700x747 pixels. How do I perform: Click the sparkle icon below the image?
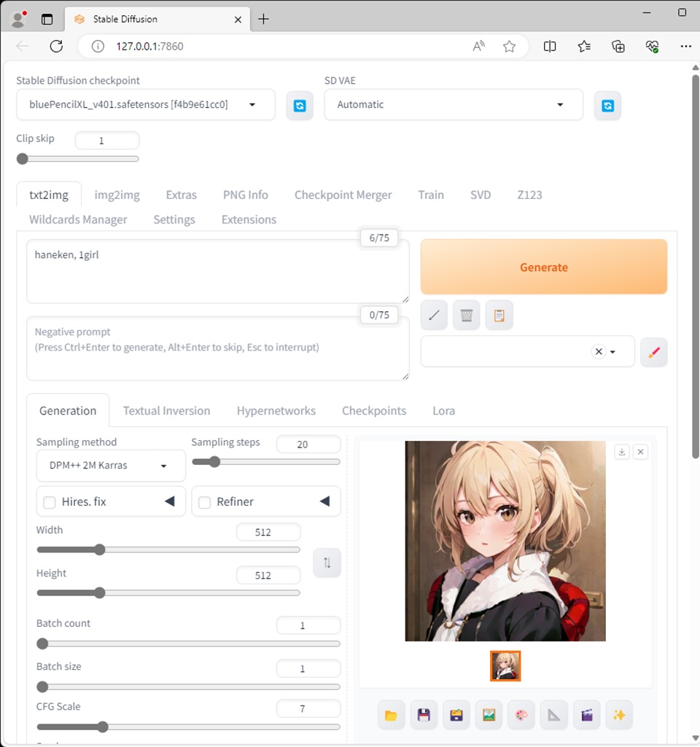coord(619,715)
